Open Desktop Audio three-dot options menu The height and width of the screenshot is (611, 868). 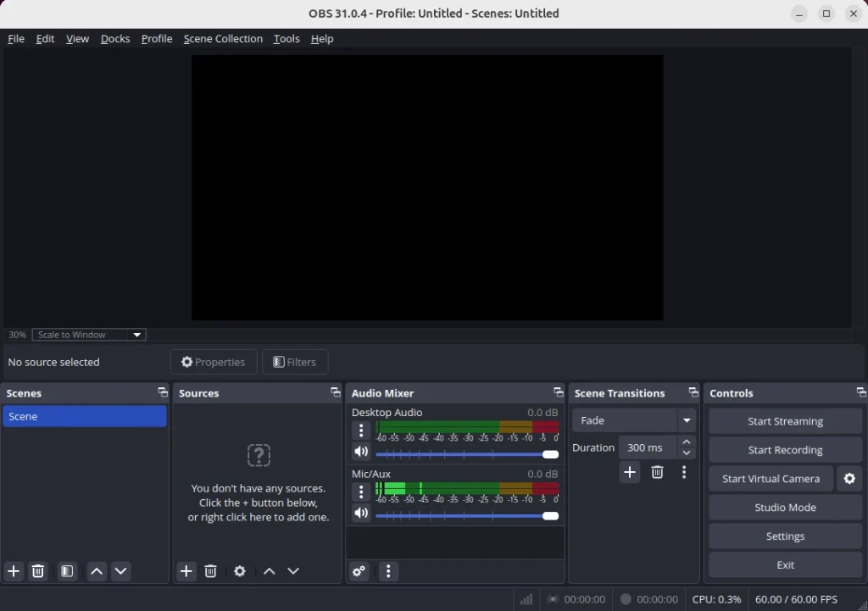tap(361, 430)
